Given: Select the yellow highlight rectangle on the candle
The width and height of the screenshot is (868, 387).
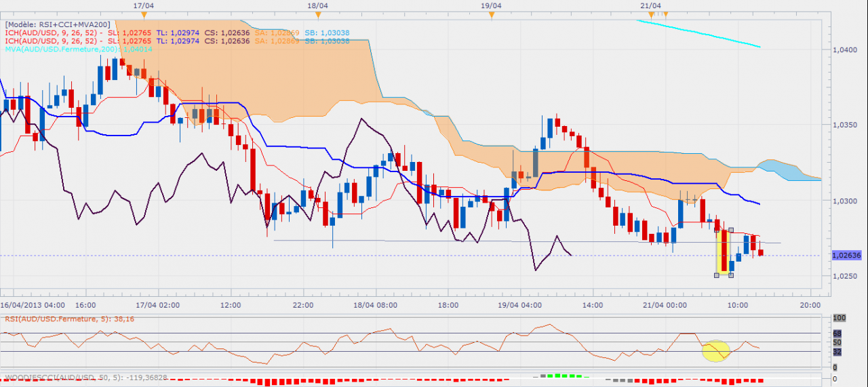Looking at the screenshot, I should pos(724,252).
